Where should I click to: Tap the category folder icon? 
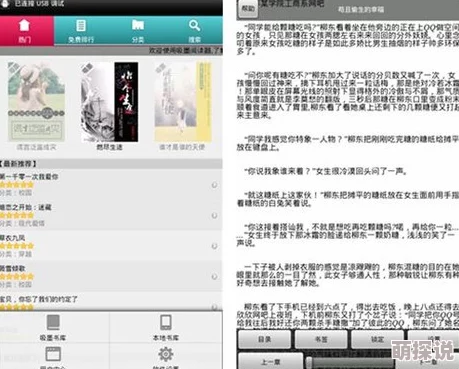coord(138,25)
